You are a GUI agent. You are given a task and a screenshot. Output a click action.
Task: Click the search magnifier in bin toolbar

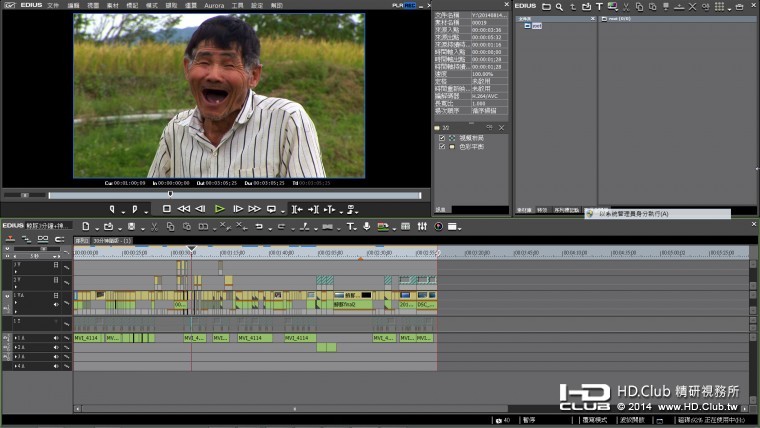coord(559,6)
